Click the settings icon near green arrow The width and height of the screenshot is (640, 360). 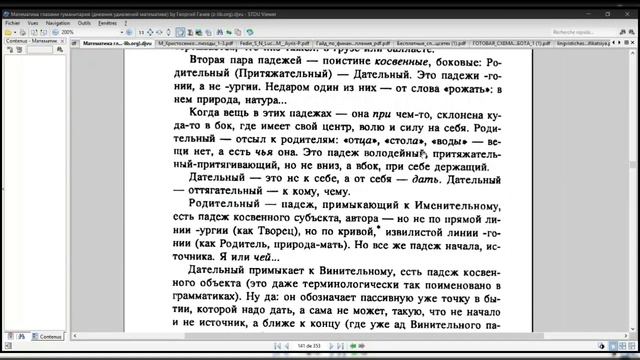[238, 32]
